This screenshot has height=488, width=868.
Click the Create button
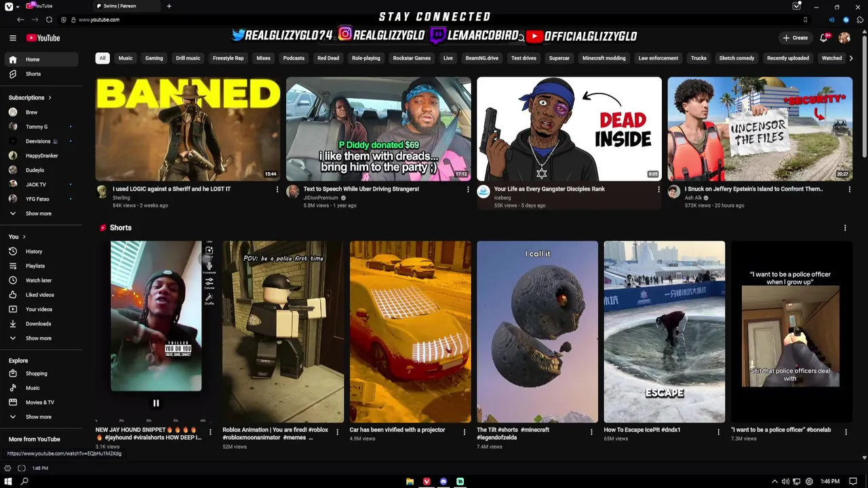(x=795, y=38)
